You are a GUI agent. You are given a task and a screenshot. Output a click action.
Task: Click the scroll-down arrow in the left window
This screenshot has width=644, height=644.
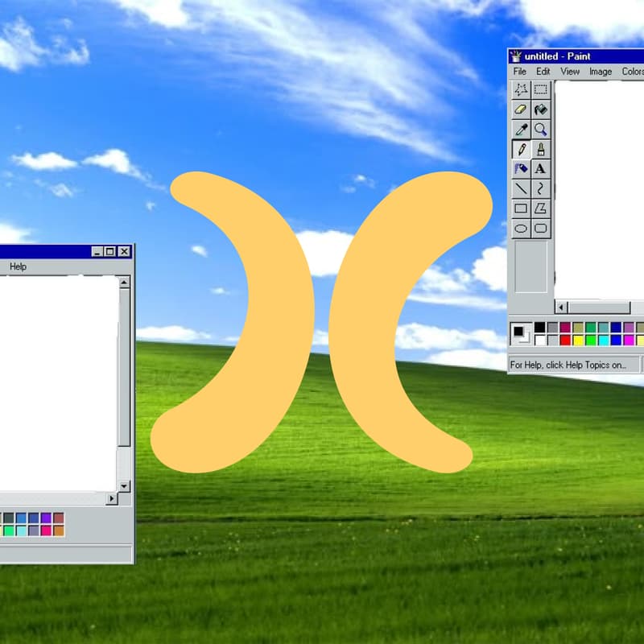click(x=124, y=486)
